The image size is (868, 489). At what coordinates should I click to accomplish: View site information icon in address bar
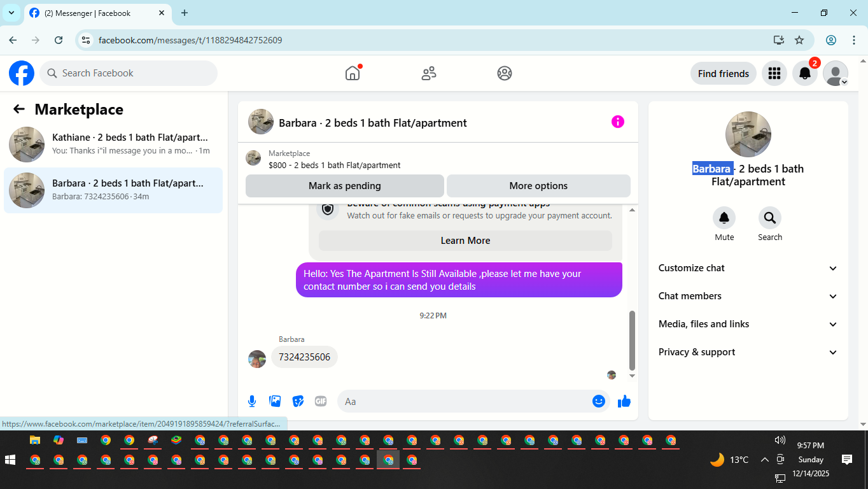click(86, 40)
